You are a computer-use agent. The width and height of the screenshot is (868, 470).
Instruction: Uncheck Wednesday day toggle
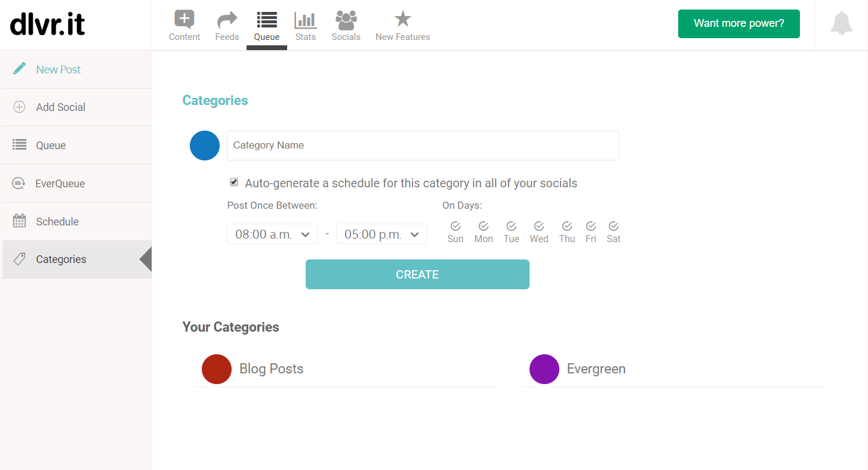click(539, 226)
